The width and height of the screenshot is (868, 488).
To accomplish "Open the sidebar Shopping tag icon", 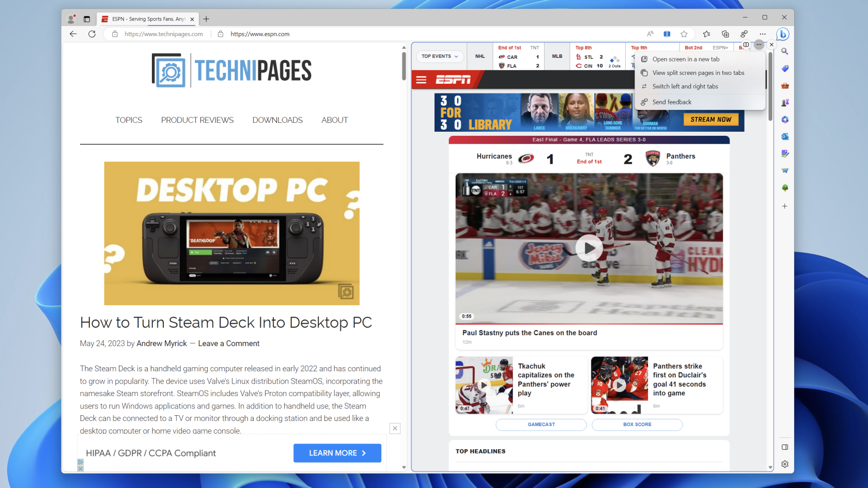I will (x=785, y=68).
